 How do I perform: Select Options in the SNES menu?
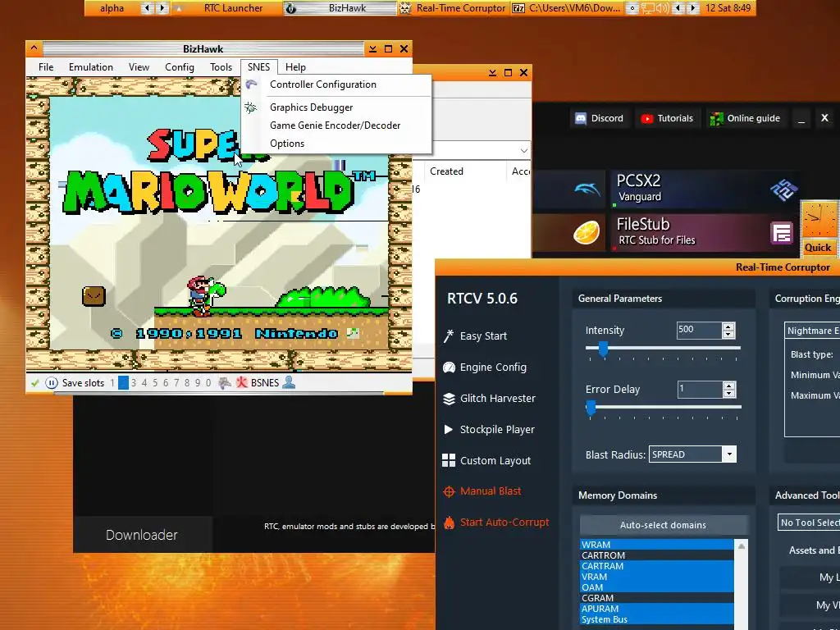tap(336, 144)
